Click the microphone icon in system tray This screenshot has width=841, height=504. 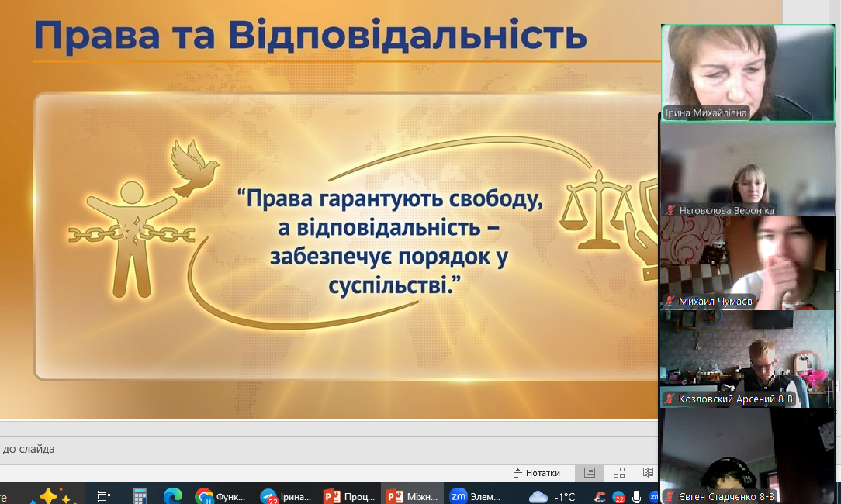(x=637, y=496)
